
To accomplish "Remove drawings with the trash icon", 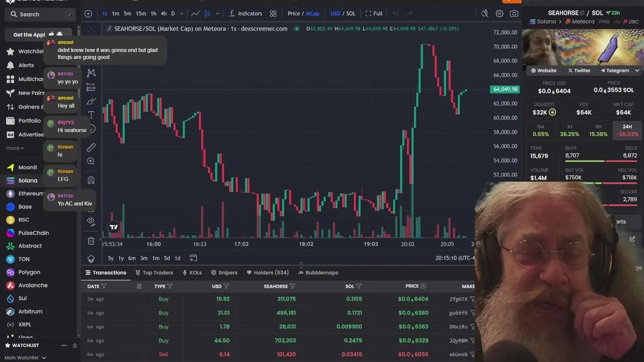I will 91,241.
